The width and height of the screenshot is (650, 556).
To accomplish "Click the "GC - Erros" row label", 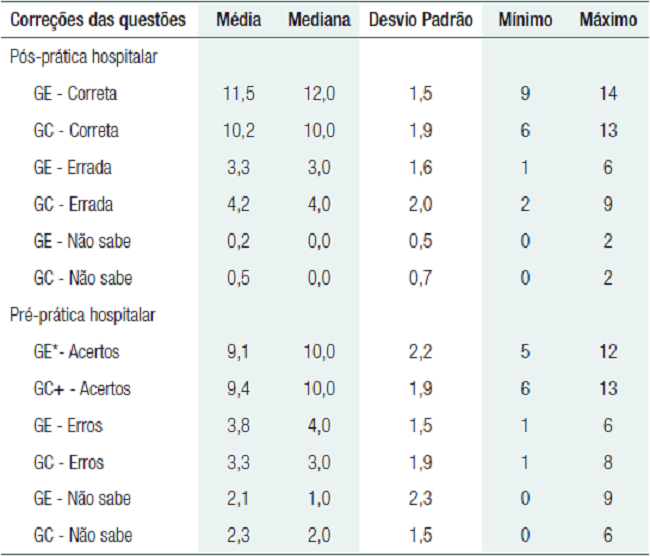I will [x=67, y=463].
